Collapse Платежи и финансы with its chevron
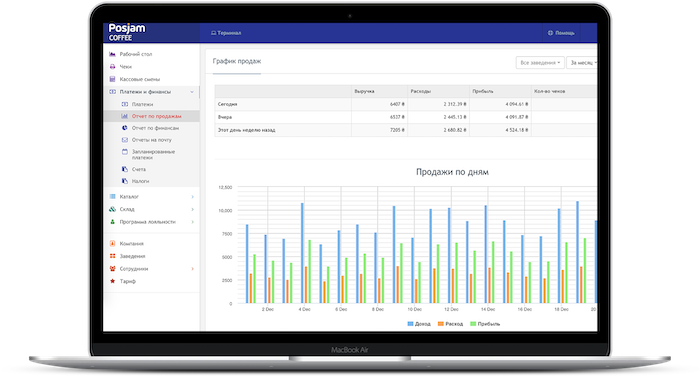Image resolution: width=700 pixels, height=376 pixels. pos(192,92)
